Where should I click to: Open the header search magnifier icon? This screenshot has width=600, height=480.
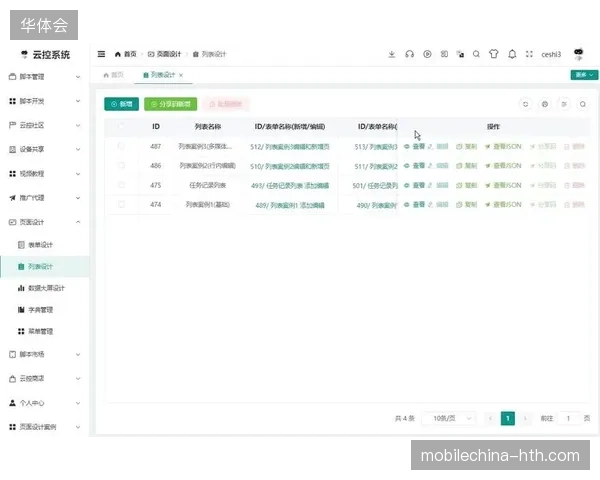click(476, 54)
